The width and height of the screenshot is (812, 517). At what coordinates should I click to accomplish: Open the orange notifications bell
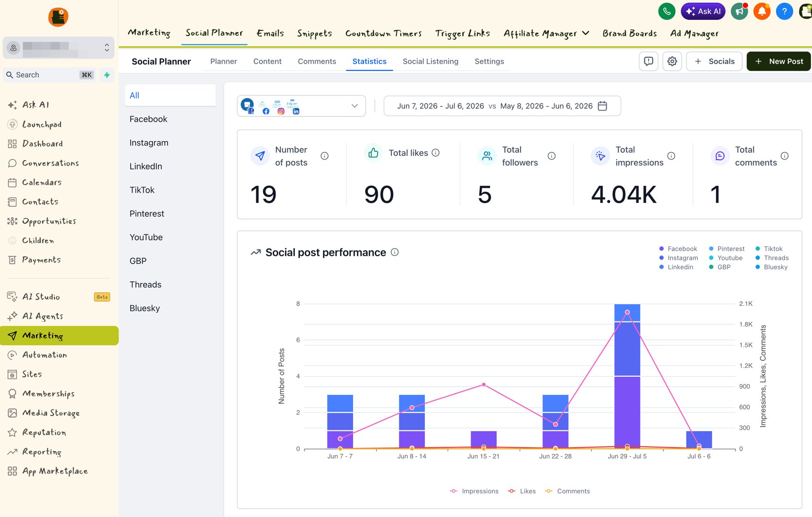762,11
